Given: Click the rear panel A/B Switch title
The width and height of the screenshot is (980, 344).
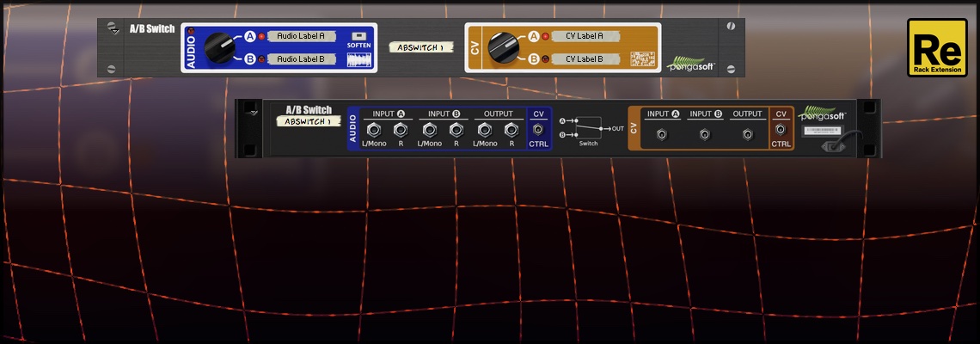Looking at the screenshot, I should click(309, 110).
